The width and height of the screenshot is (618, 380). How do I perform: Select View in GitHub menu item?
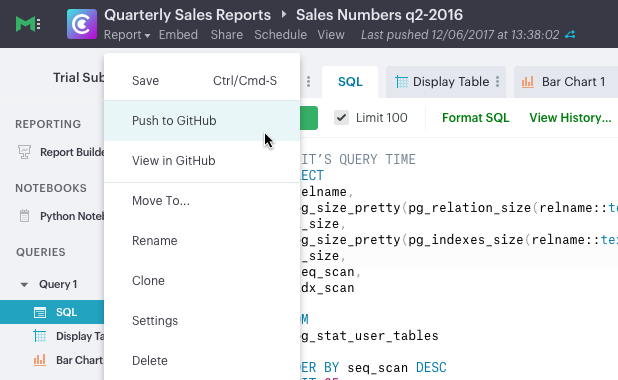click(202, 161)
